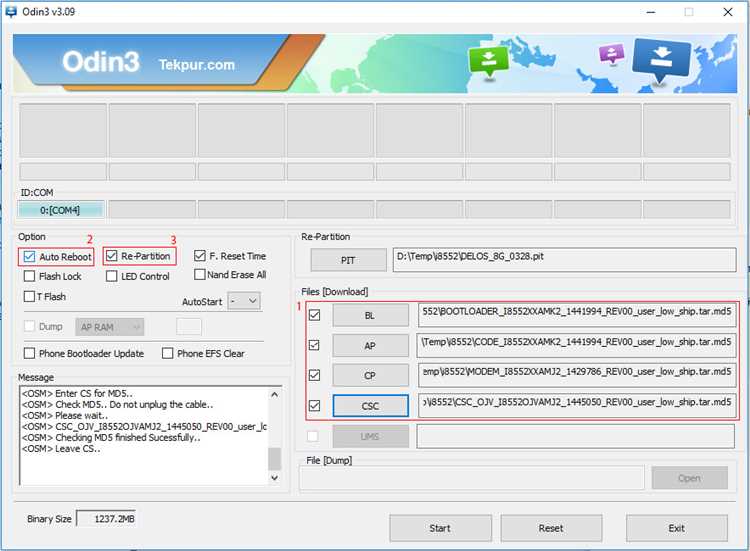The width and height of the screenshot is (750, 551).
Task: Click 'Checking MD5 finished Sucessfully..' log line
Action: pos(111,438)
